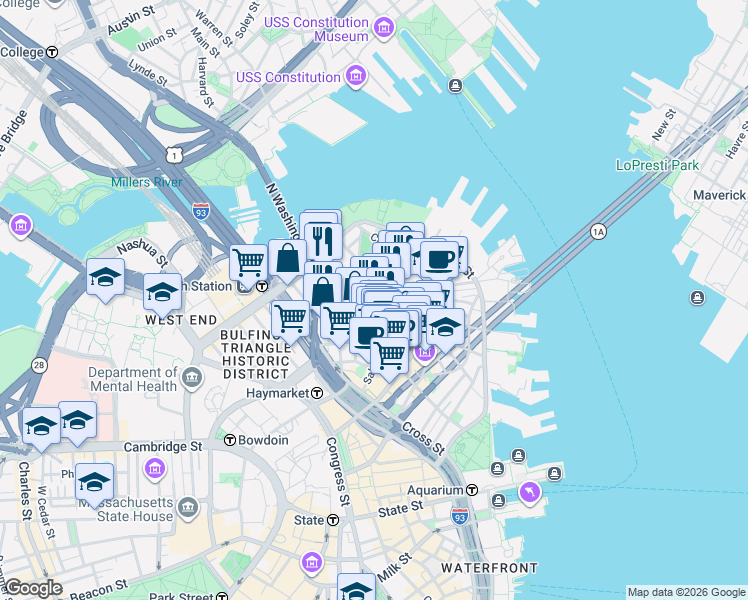The height and width of the screenshot is (600, 748).
Task: Click the Interstate 93 shield near Millers River
Action: point(201,211)
